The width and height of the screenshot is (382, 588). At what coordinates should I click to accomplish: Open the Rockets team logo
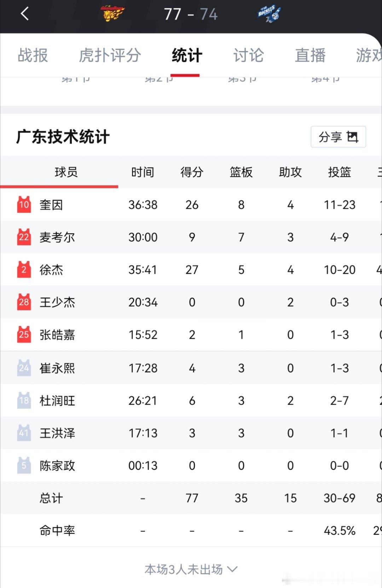pyautogui.click(x=270, y=14)
